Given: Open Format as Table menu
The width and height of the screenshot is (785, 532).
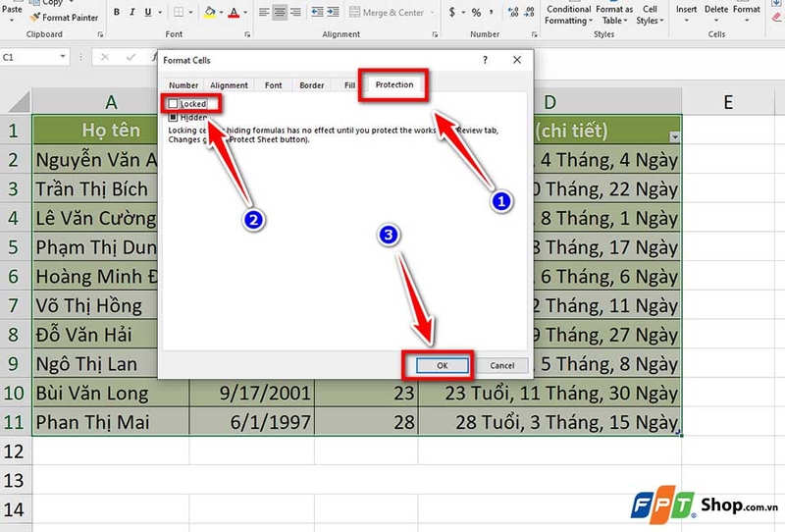Looking at the screenshot, I should point(614,15).
